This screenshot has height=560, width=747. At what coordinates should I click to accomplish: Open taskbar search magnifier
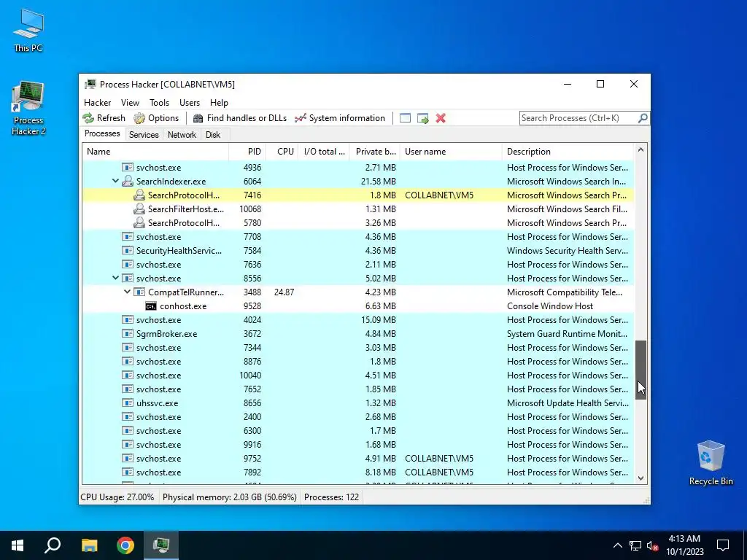tap(53, 545)
